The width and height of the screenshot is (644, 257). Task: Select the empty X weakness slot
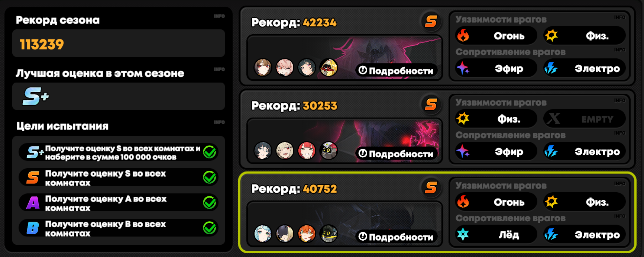click(584, 119)
